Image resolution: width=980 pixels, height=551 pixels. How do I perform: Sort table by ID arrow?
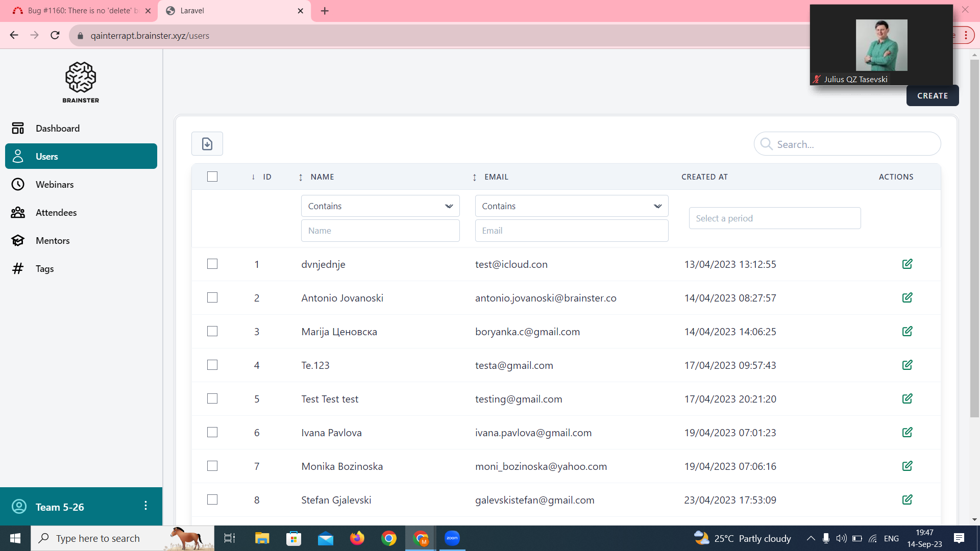253,177
